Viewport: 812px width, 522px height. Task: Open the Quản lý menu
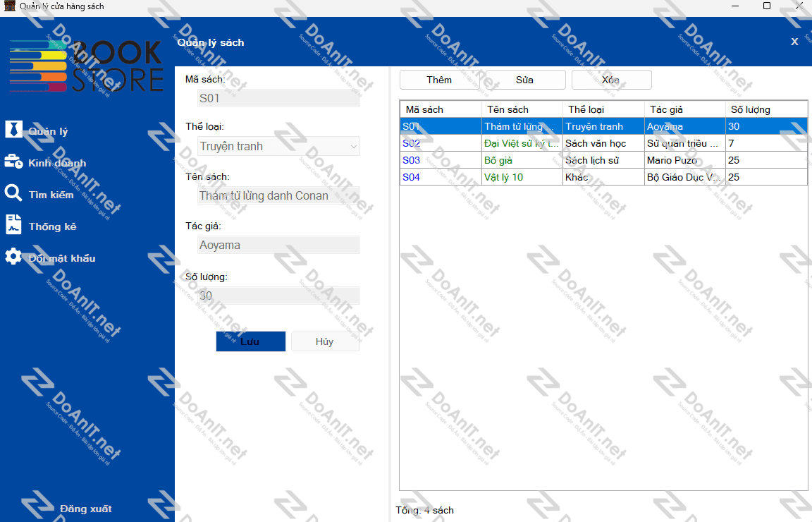click(x=48, y=131)
